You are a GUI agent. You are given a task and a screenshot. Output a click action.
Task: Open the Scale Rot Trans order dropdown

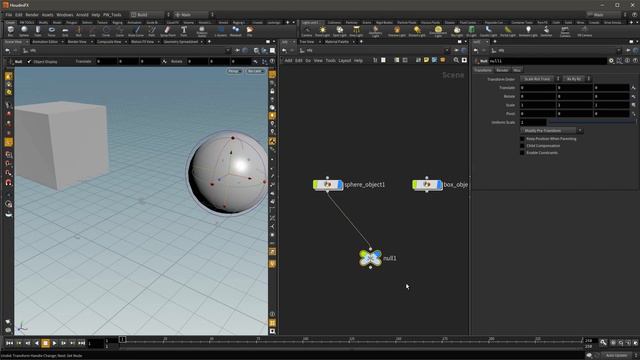539,79
